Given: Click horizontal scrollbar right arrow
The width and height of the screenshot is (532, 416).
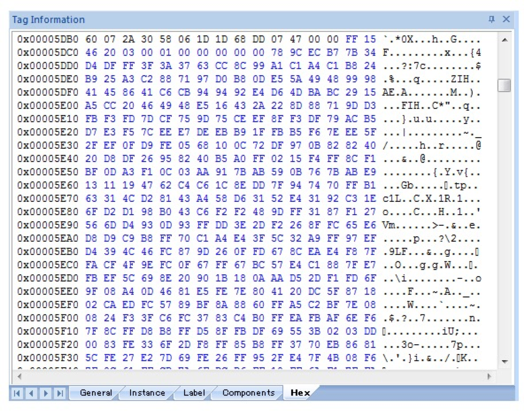Looking at the screenshot, I should (x=489, y=376).
